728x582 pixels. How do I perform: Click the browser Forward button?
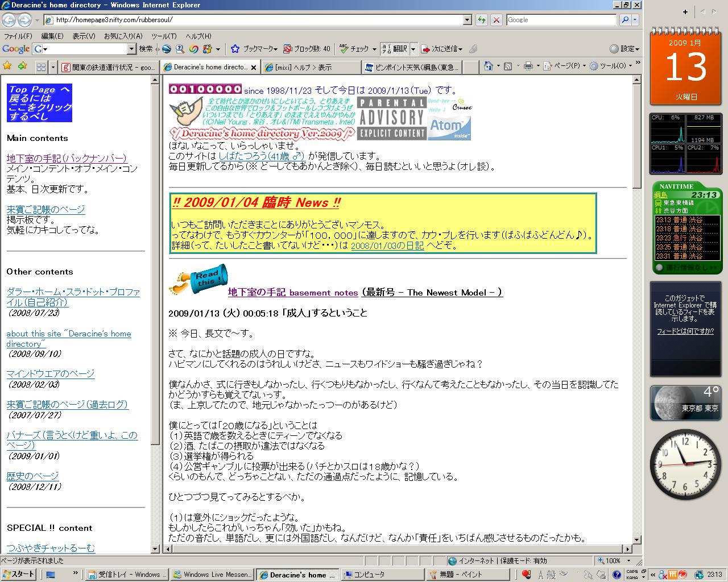tap(24, 20)
